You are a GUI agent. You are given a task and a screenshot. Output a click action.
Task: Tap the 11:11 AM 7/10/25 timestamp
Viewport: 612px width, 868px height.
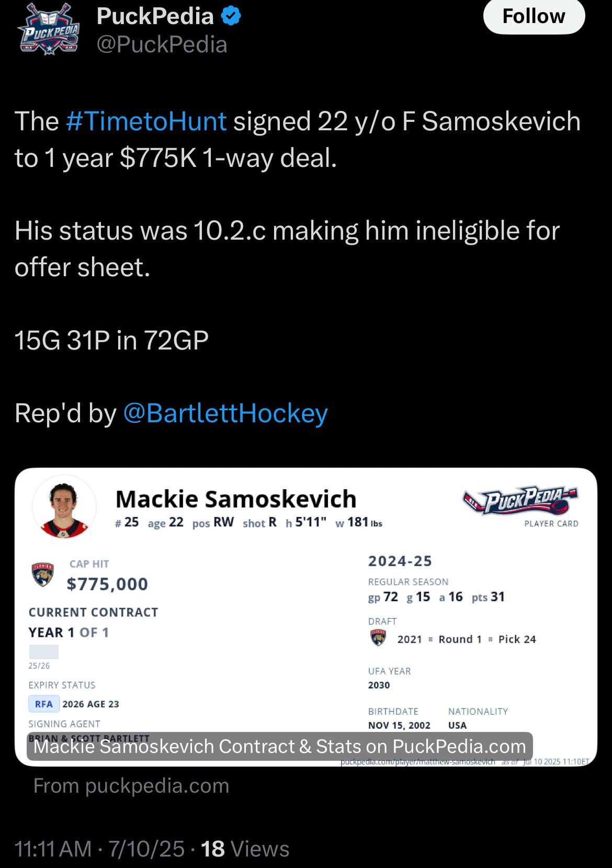pyautogui.click(x=100, y=849)
